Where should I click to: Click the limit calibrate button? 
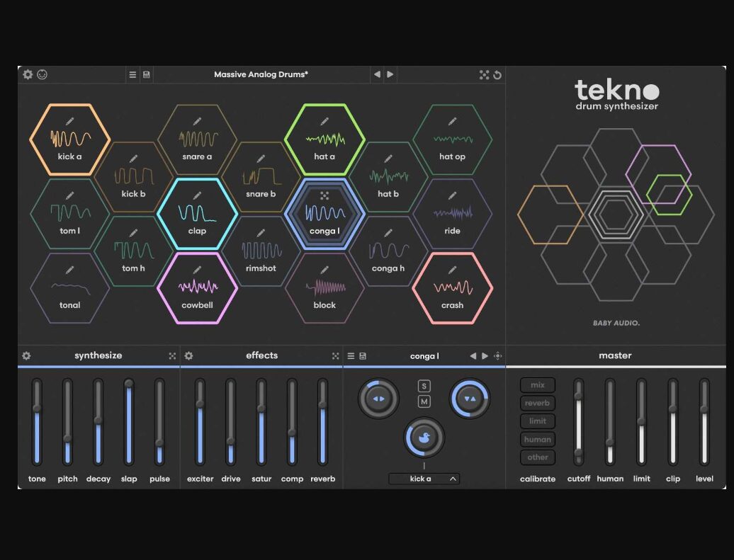click(x=538, y=421)
